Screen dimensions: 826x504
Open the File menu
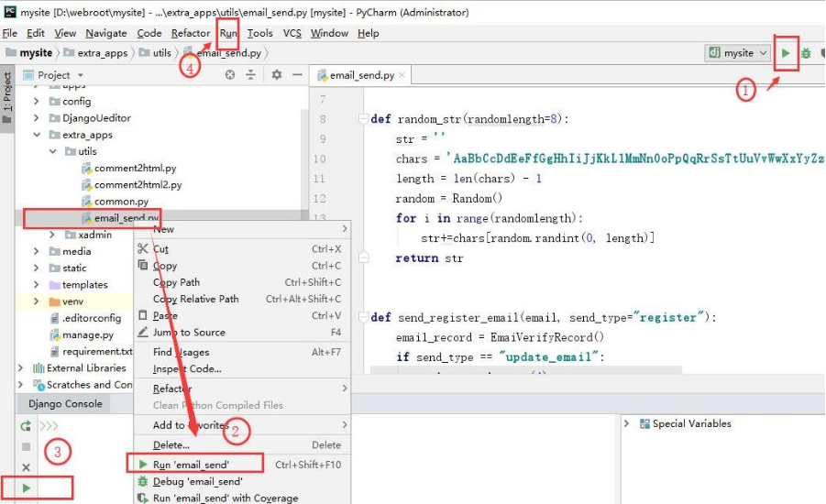[10, 33]
